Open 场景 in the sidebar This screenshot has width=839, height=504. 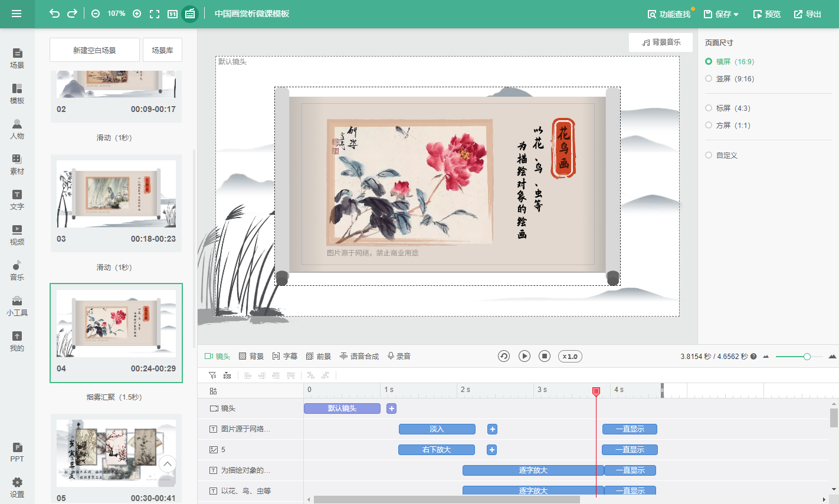pyautogui.click(x=17, y=58)
